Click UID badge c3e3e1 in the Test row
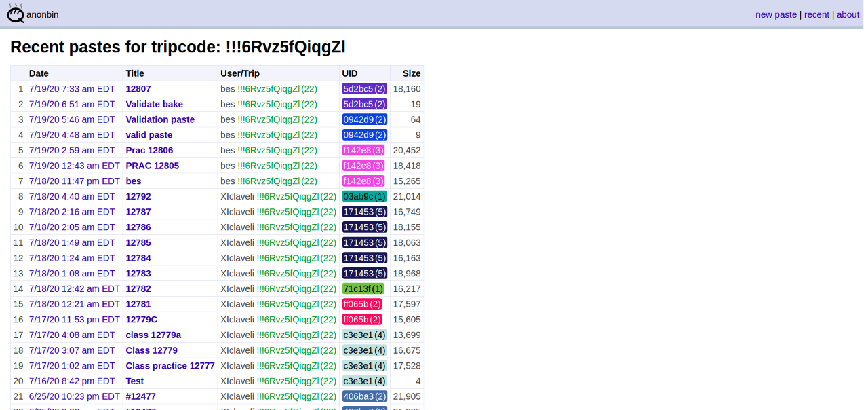Image resolution: width=868 pixels, height=410 pixels. (365, 381)
